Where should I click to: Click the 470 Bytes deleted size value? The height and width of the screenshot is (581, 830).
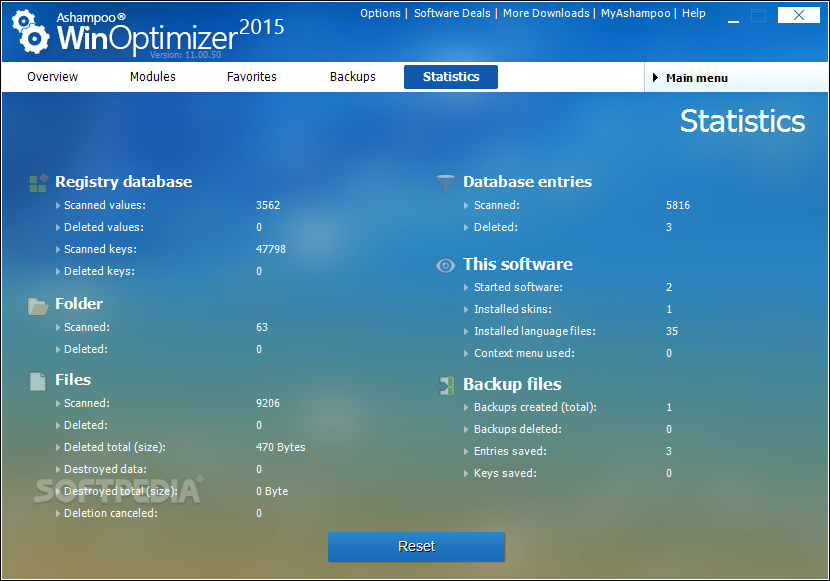[x=281, y=448]
